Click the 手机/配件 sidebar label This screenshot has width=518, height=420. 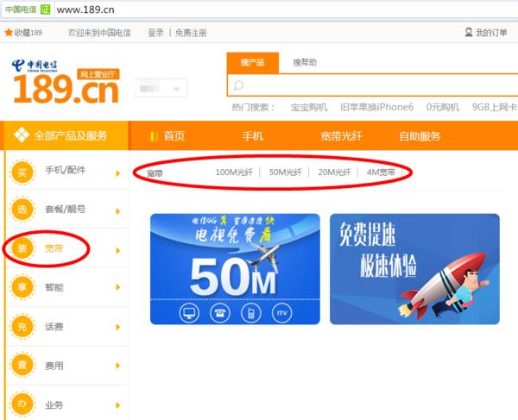(x=65, y=170)
